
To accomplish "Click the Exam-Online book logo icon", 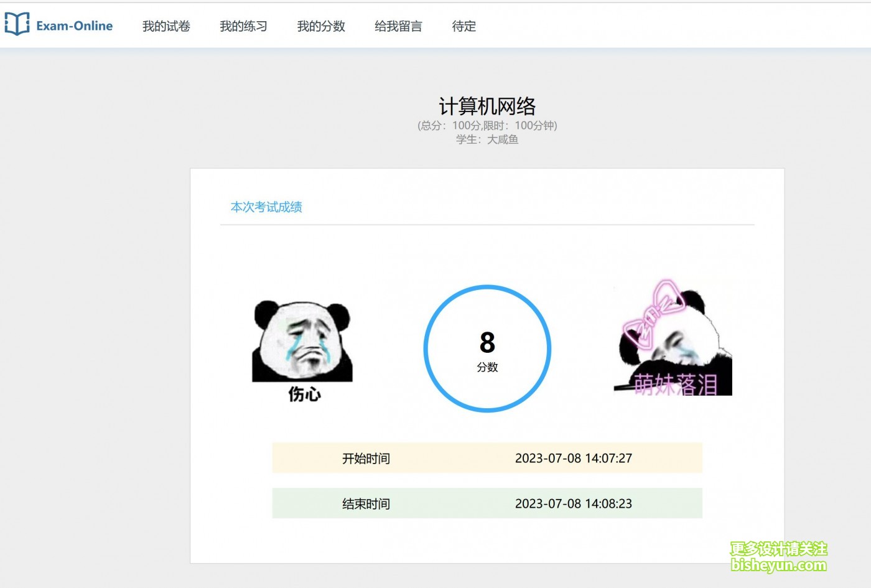I will tap(17, 24).
